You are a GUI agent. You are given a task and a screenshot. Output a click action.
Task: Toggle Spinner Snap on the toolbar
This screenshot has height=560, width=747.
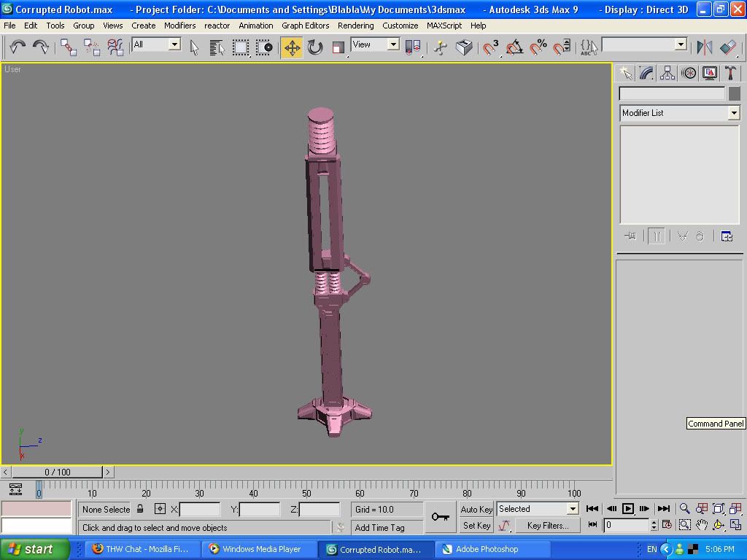(x=561, y=47)
